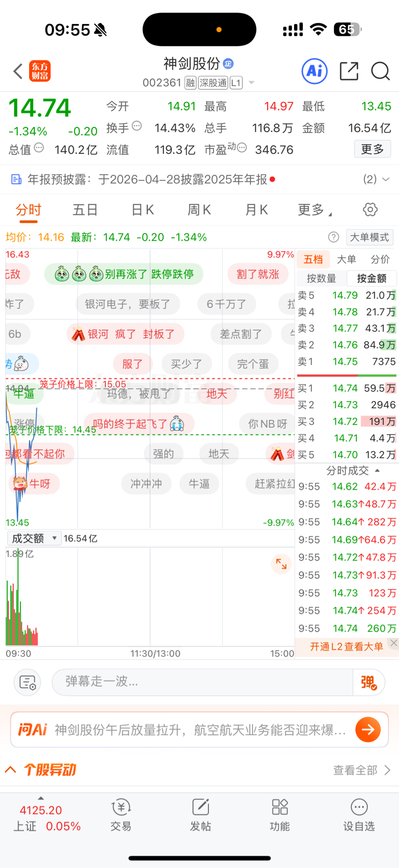Open 发帖 in the bottom bar
Image resolution: width=399 pixels, height=868 pixels.
click(201, 815)
